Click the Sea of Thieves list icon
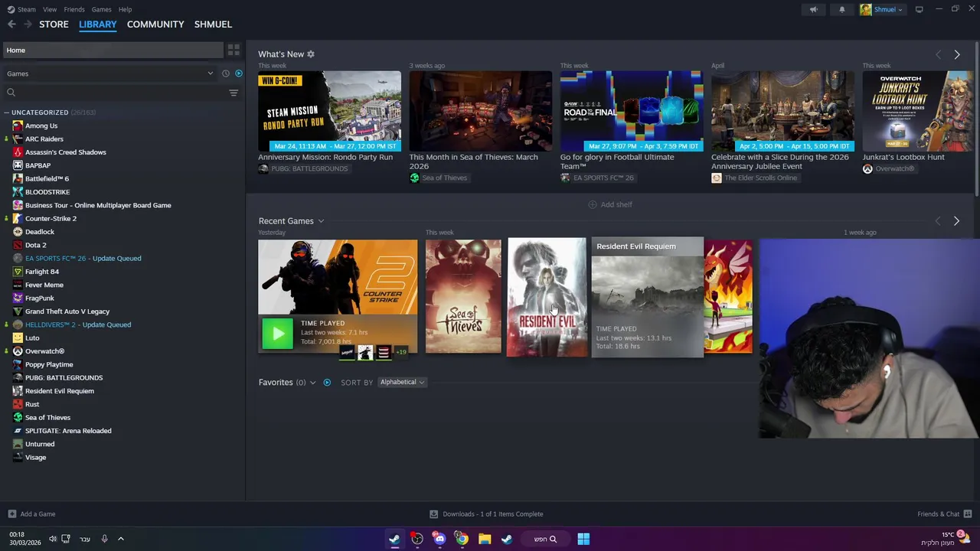 (18, 417)
